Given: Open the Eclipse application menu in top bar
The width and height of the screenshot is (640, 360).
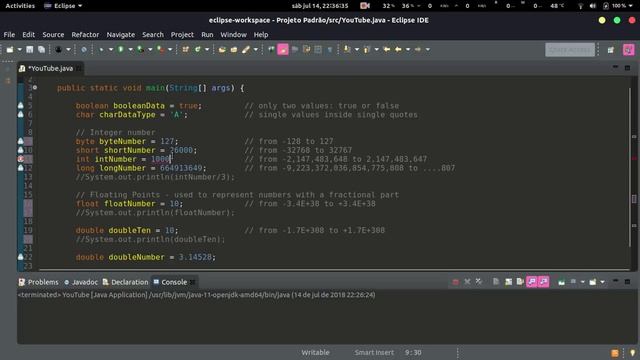Looking at the screenshot, I should pos(63,6).
